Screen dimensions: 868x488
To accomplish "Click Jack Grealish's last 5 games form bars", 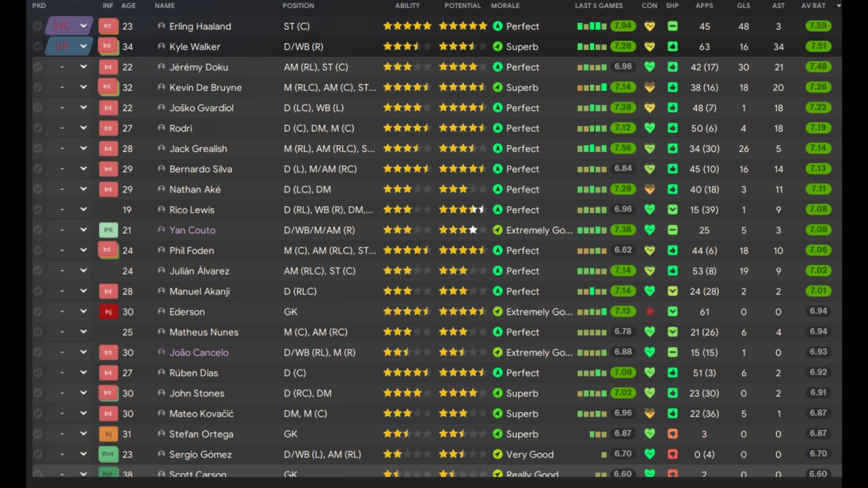I will (592, 148).
